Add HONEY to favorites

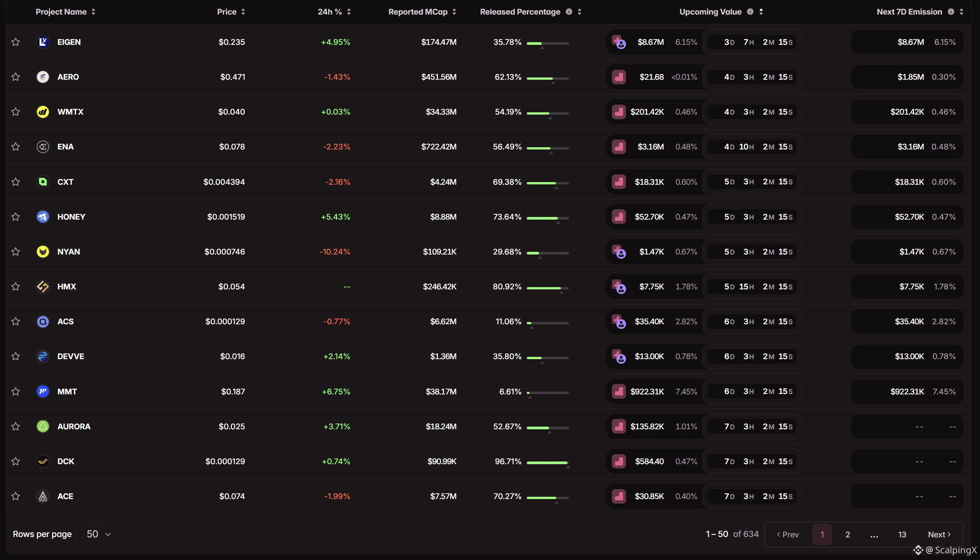point(15,217)
